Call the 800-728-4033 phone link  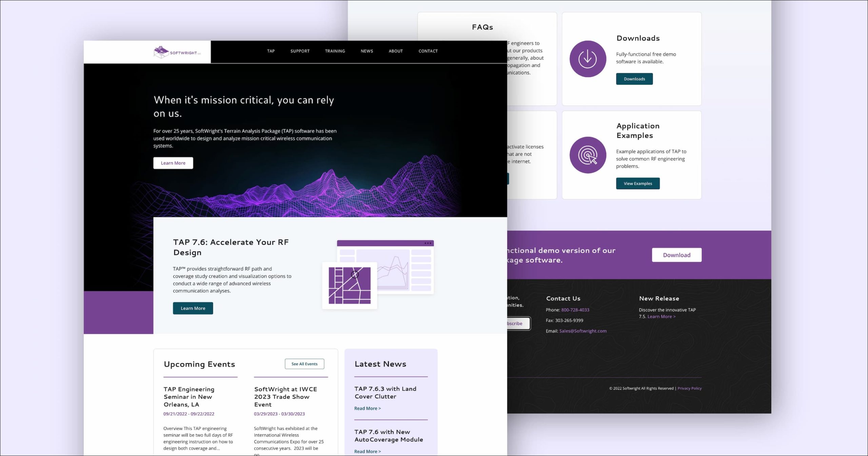tap(575, 310)
